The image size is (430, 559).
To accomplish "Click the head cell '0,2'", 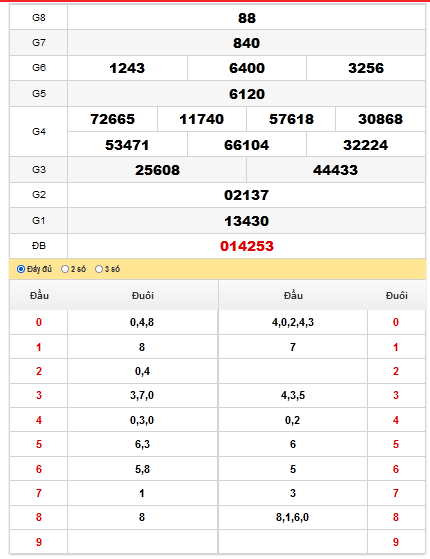I will (293, 420).
